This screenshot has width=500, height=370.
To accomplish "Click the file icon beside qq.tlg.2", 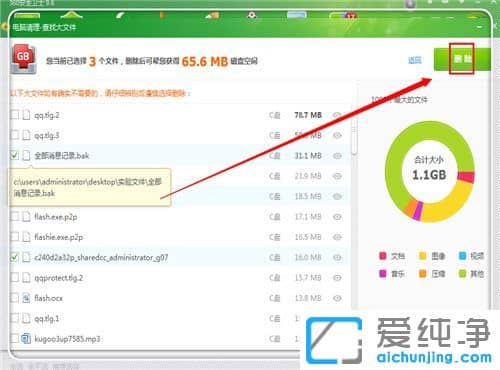I will click(26, 115).
